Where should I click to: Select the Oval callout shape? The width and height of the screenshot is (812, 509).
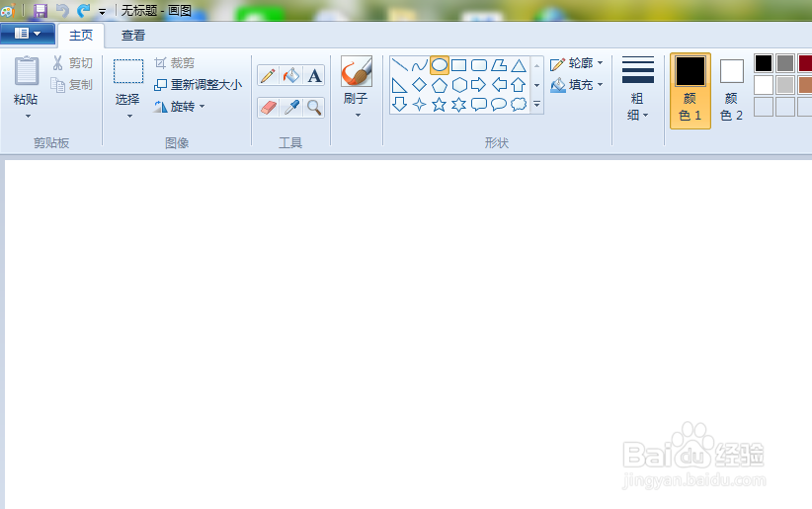coord(499,105)
